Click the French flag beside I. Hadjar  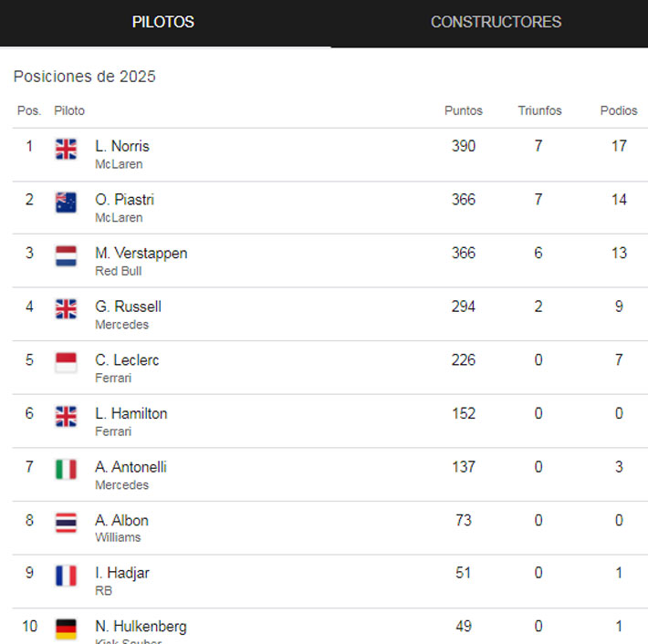pos(66,576)
